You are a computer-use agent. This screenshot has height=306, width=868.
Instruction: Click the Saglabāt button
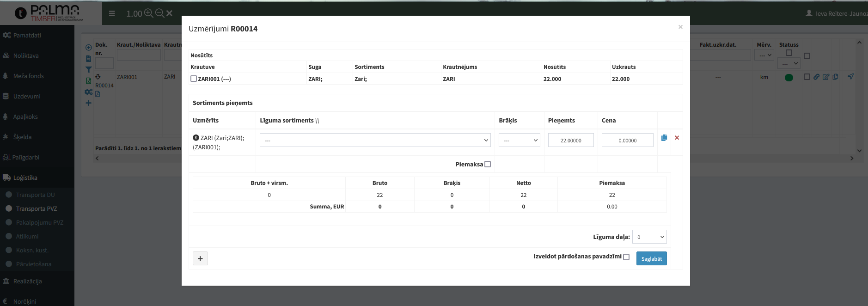coord(651,258)
